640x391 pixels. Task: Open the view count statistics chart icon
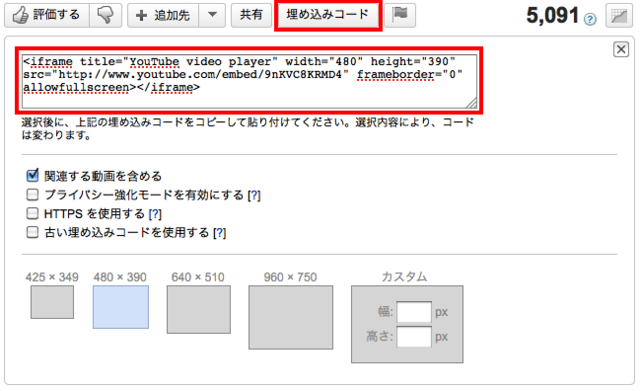tap(619, 16)
